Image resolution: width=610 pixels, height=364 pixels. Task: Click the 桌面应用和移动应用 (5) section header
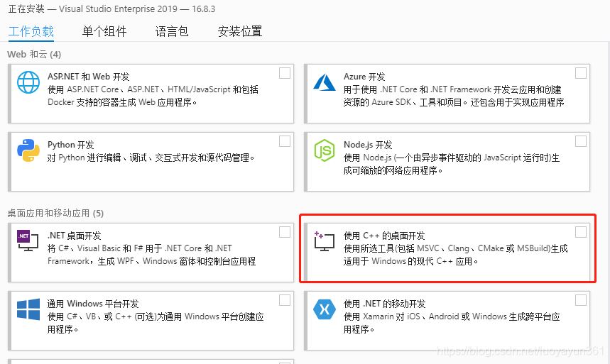(x=55, y=213)
